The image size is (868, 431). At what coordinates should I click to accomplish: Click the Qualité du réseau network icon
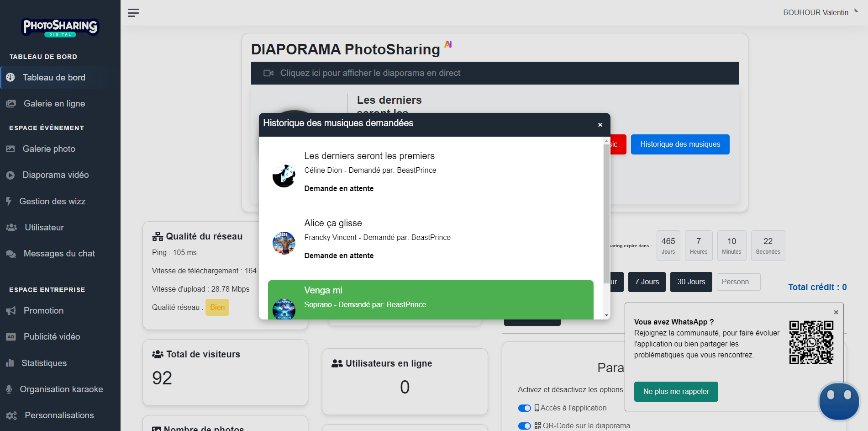[x=158, y=237]
